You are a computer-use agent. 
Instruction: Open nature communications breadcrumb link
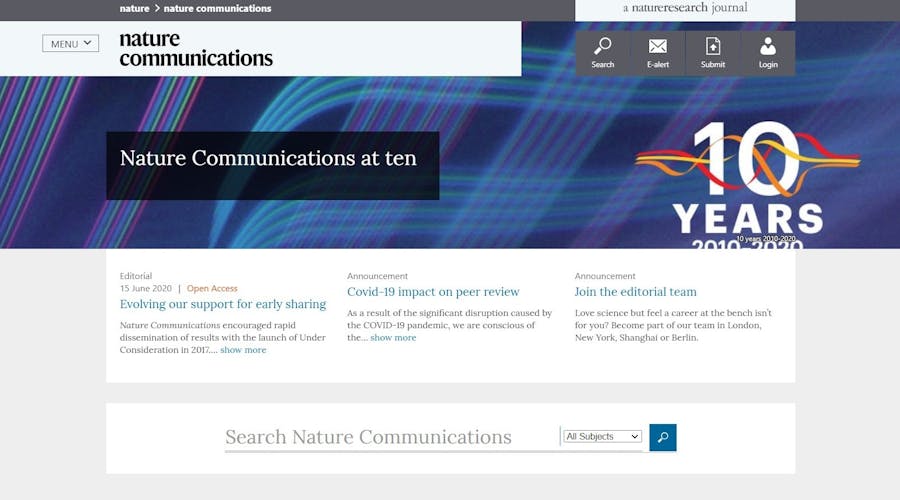click(218, 9)
